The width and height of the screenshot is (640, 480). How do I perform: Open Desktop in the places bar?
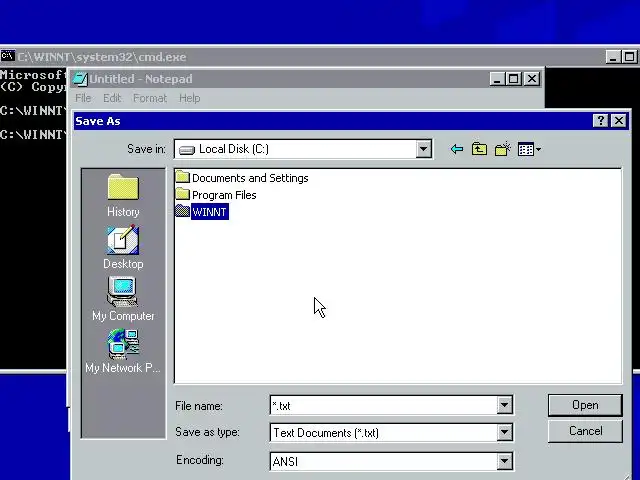click(x=123, y=247)
